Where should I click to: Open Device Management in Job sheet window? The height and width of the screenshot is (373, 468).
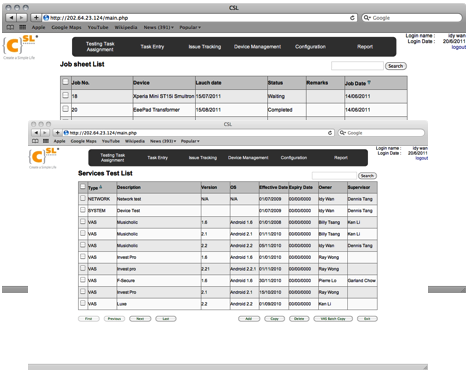[x=257, y=47]
